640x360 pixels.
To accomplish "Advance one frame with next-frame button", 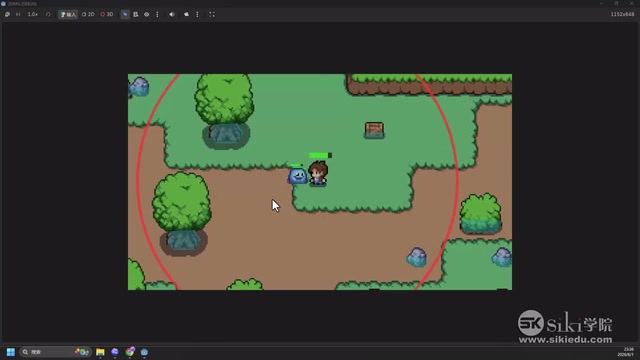I will 18,14.
